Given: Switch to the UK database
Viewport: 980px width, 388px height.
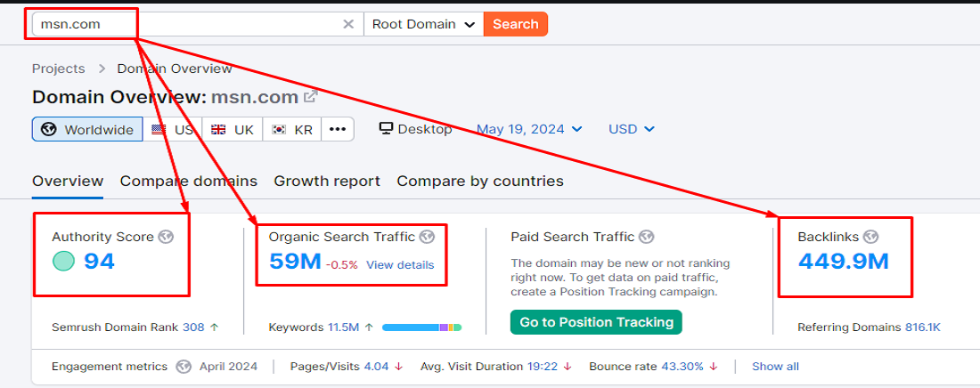Looking at the screenshot, I should point(233,129).
